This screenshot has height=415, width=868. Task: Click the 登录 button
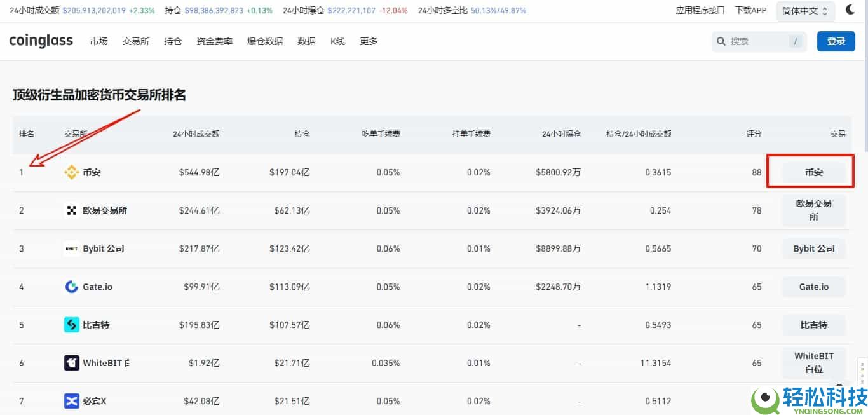(x=836, y=41)
